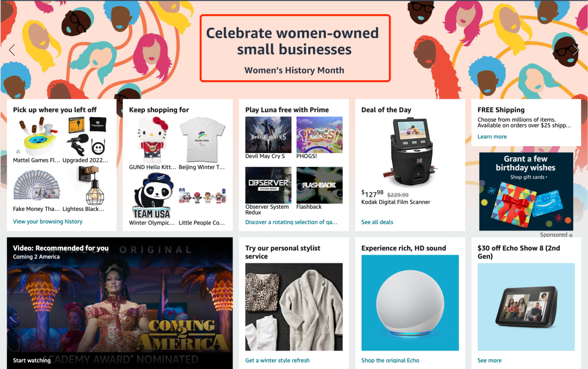
Task: Open Devil May Cry 5 game thumbnail
Action: [x=268, y=135]
